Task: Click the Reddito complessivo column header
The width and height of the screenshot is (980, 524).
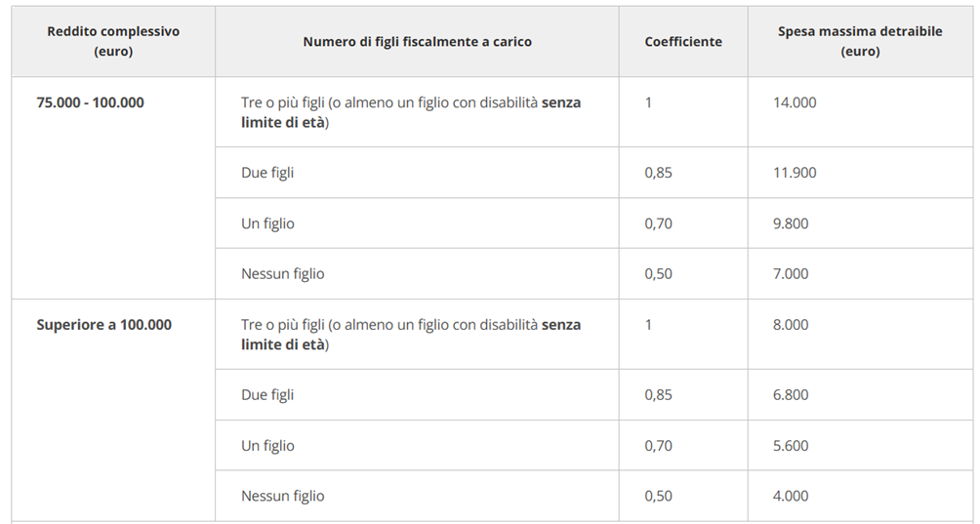Action: (113, 41)
